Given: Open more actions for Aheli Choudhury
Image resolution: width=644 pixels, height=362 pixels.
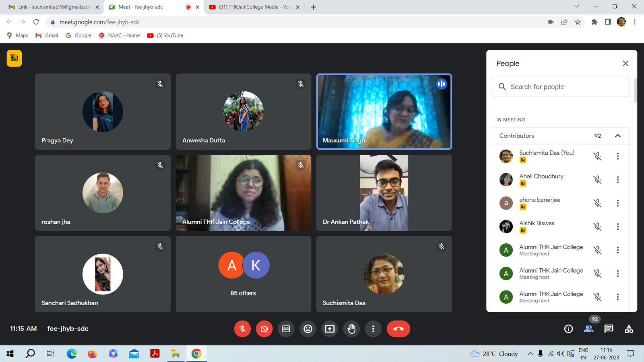Looking at the screenshot, I should (617, 180).
